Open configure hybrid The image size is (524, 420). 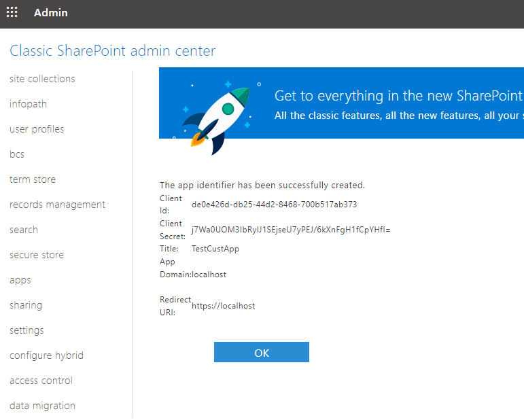46,355
